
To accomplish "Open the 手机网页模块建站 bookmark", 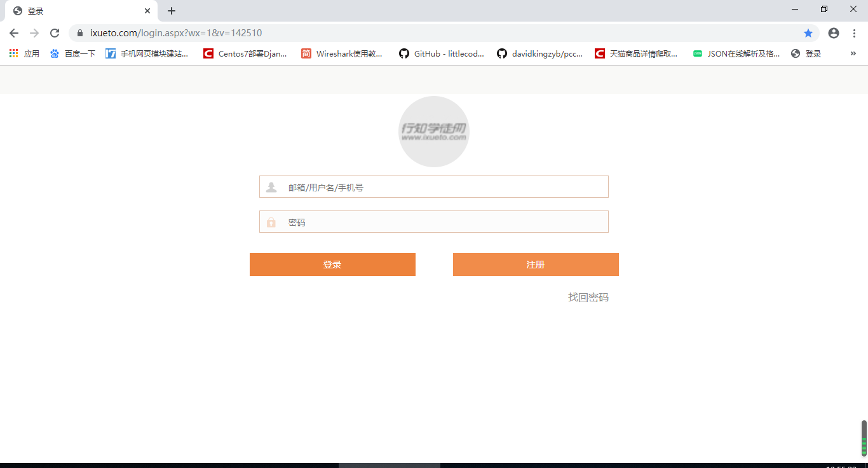I will 147,54.
